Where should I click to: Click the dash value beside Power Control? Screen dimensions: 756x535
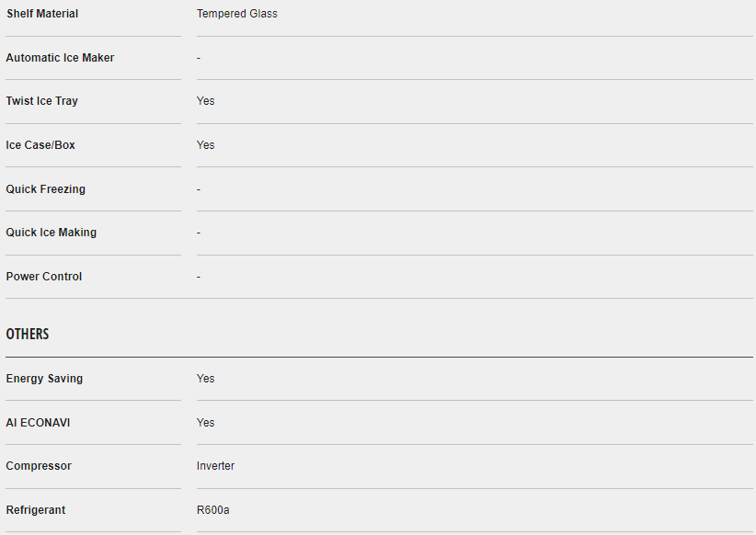click(199, 277)
